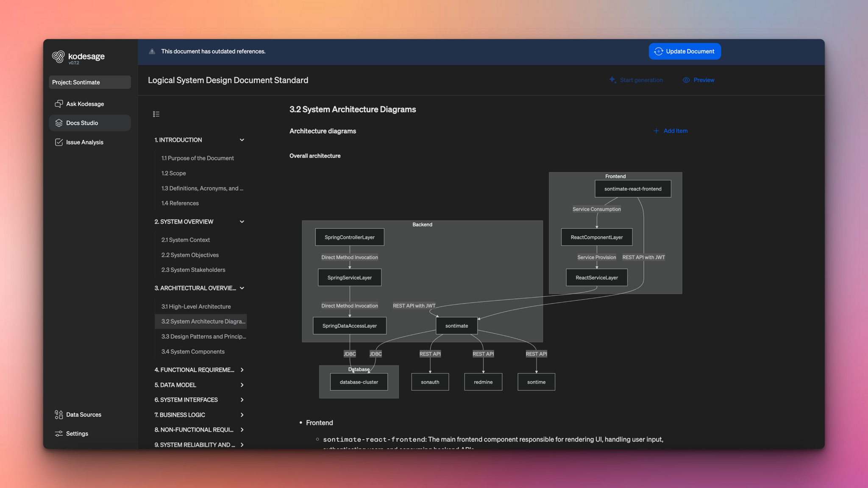Select the Docs Studio icon
Viewport: 868px width, 488px height.
[x=58, y=123]
